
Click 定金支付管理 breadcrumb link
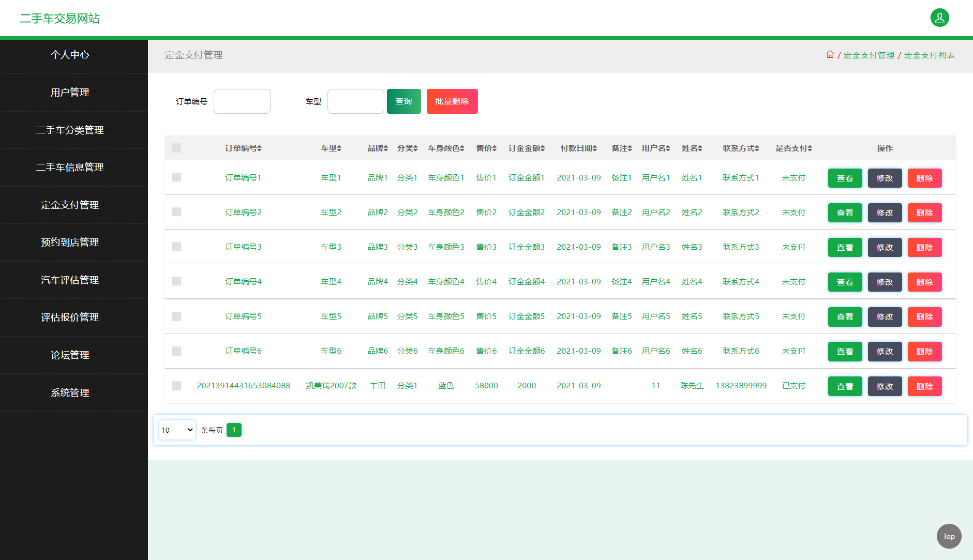869,55
